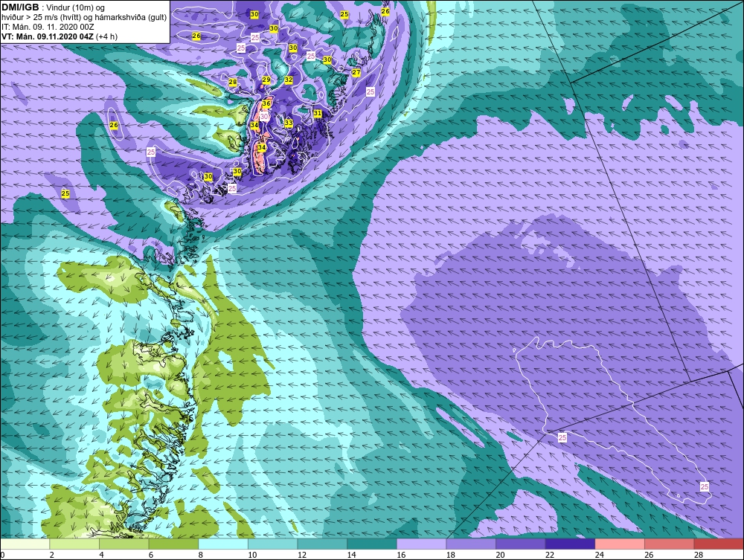This screenshot has width=744, height=560.
Task: Select the lavender 16–18 m/s legend swatch
Action: coord(421,544)
